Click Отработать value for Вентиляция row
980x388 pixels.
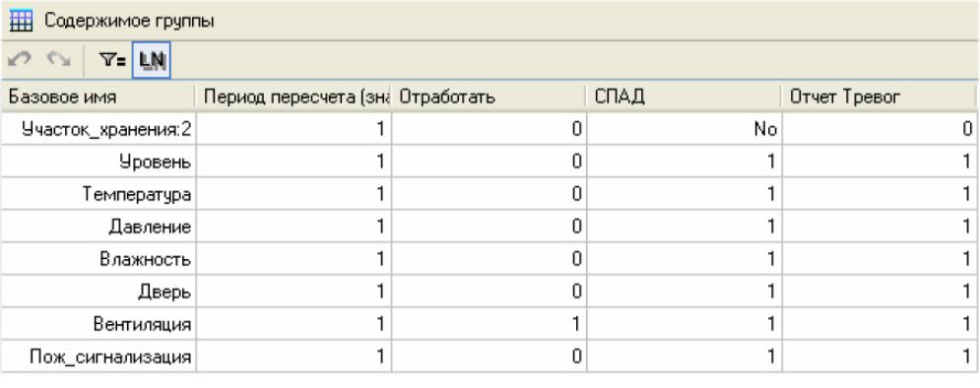click(x=490, y=324)
